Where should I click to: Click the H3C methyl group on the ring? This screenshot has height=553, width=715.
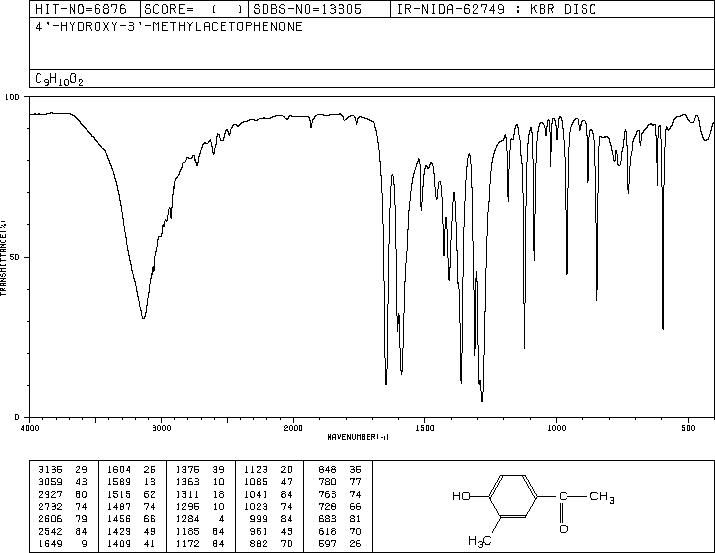480,541
